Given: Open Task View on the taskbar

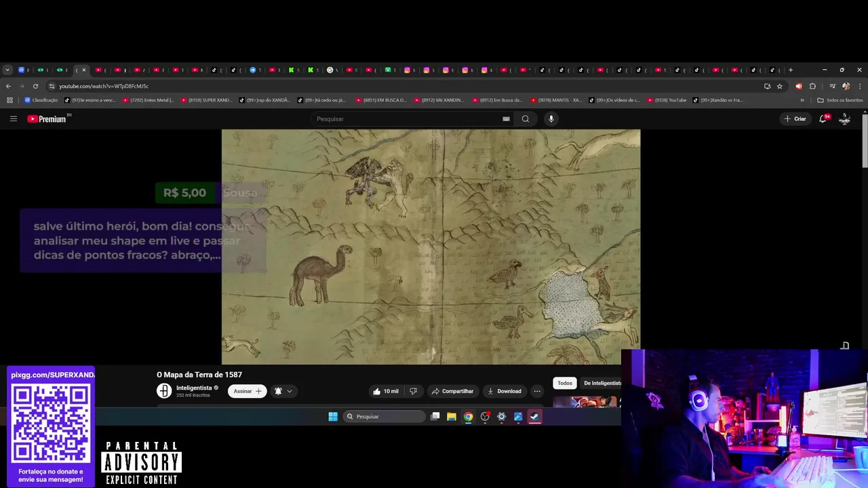Looking at the screenshot, I should (x=435, y=417).
